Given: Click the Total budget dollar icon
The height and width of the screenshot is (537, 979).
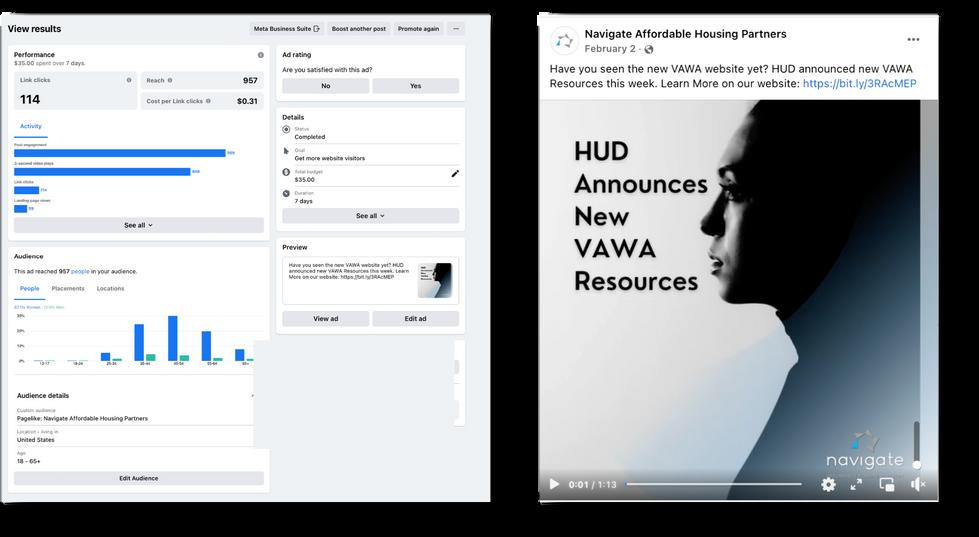Looking at the screenshot, I should tap(286, 172).
